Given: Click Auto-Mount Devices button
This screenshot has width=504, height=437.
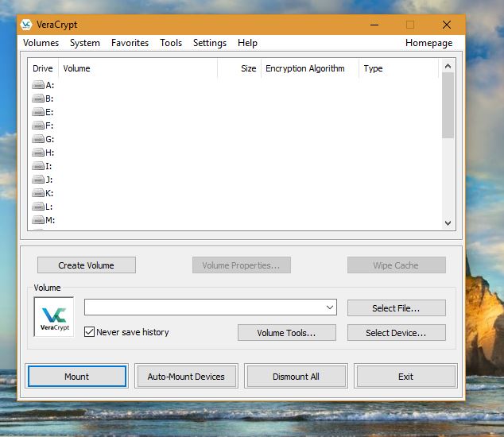Looking at the screenshot, I should click(x=186, y=377).
